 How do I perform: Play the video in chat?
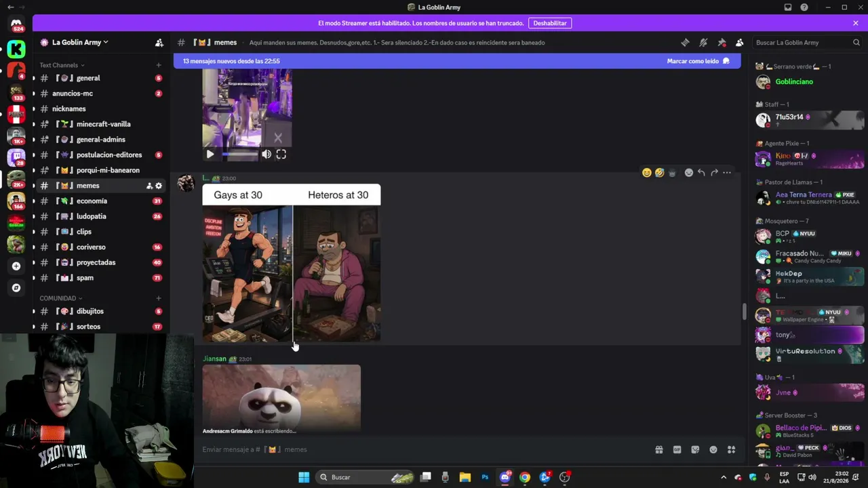point(210,155)
